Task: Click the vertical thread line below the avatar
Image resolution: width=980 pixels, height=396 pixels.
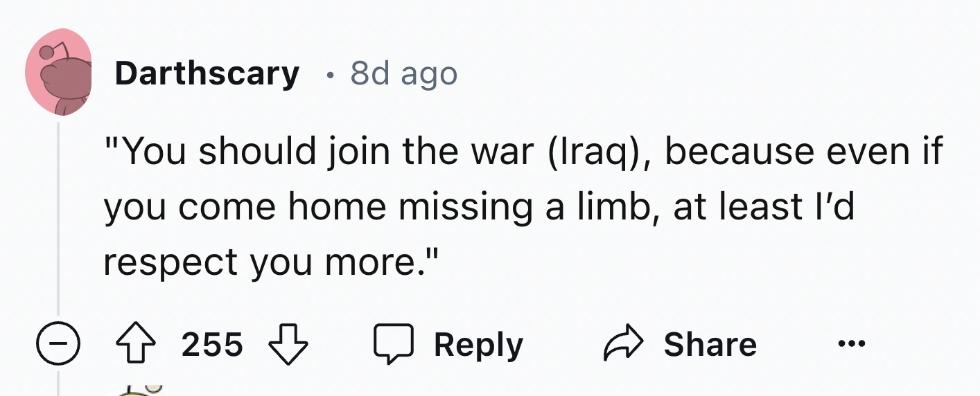Action: pos(58,222)
